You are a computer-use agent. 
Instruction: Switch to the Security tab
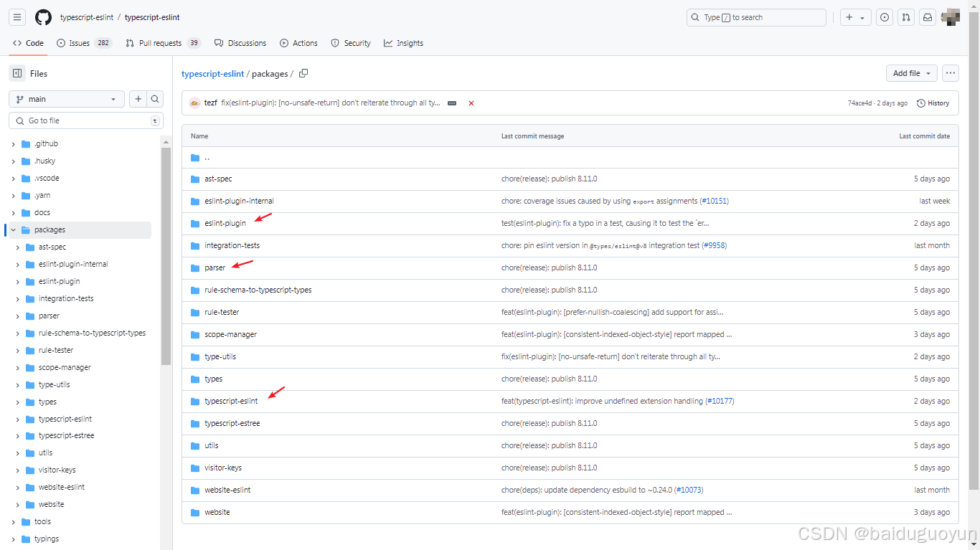[x=351, y=43]
